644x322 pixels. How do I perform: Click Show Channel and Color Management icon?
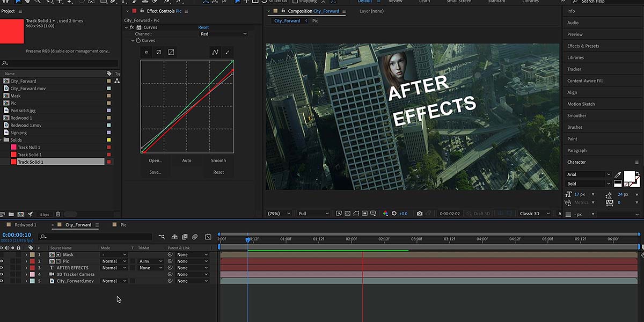pos(385,214)
